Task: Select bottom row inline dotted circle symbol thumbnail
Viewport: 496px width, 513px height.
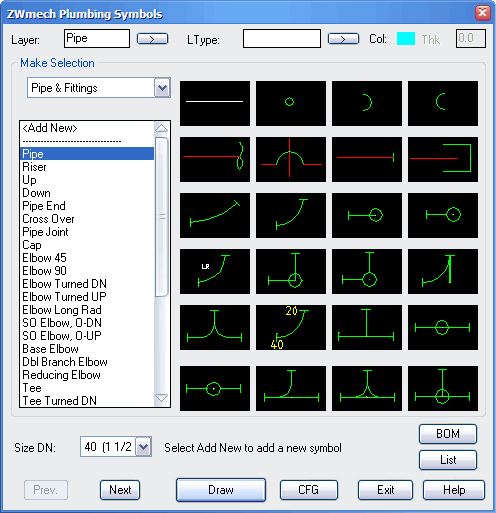Action: pos(215,388)
